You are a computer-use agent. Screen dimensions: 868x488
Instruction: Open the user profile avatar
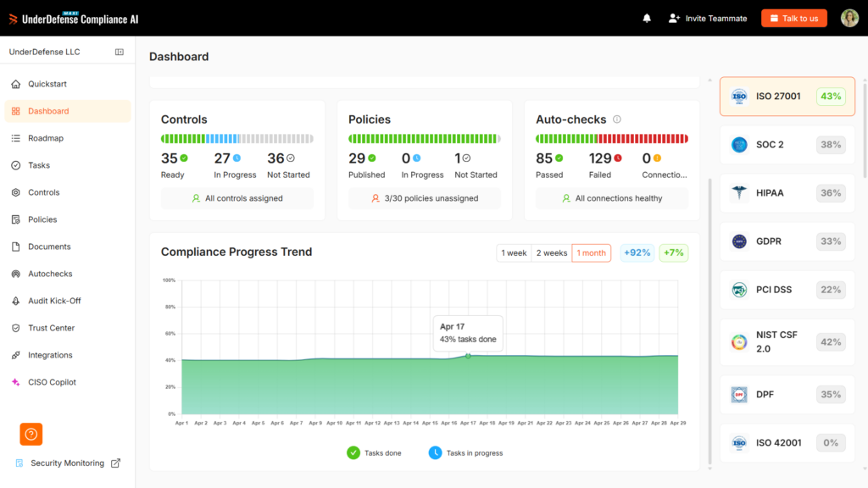point(849,19)
